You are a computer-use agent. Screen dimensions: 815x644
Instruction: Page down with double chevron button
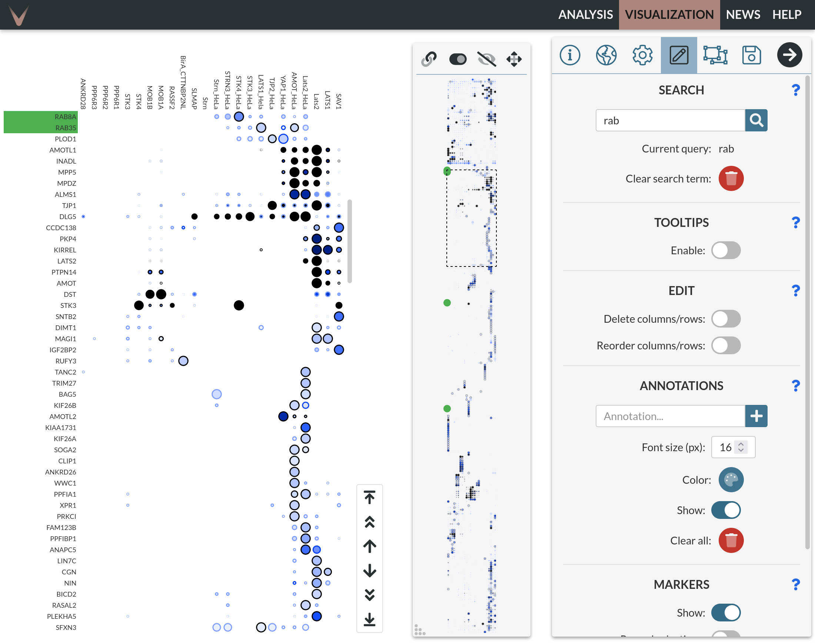369,595
